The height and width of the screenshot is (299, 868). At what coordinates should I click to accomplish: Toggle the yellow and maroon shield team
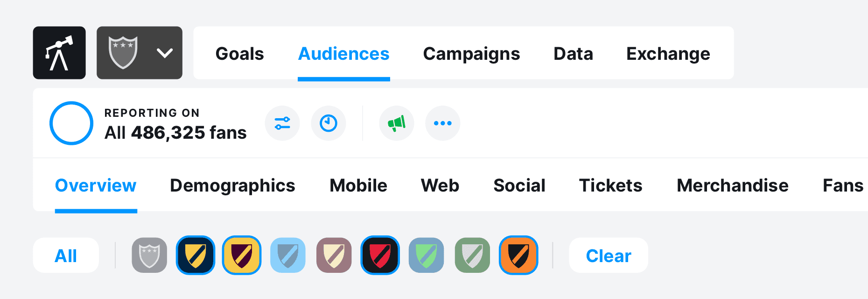(242, 256)
